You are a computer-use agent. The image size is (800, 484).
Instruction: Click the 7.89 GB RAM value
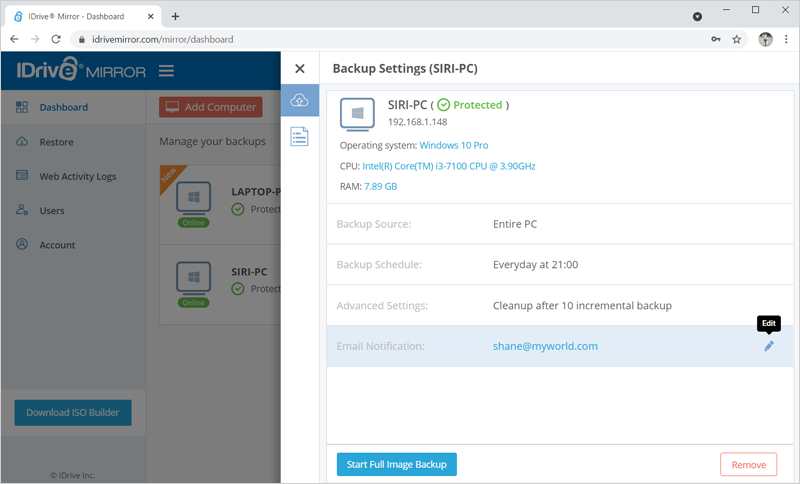point(380,187)
